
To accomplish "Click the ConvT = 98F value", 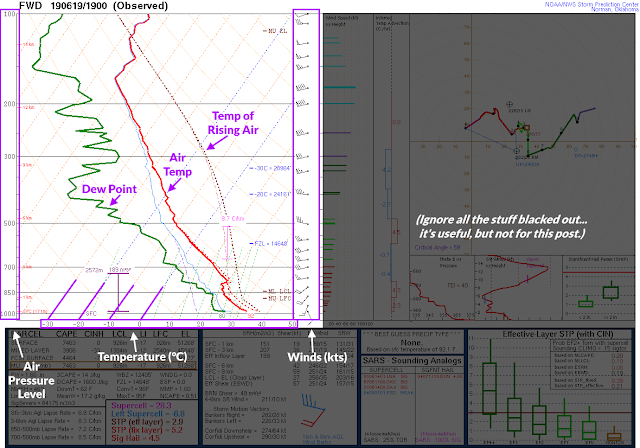I will coord(131,389).
